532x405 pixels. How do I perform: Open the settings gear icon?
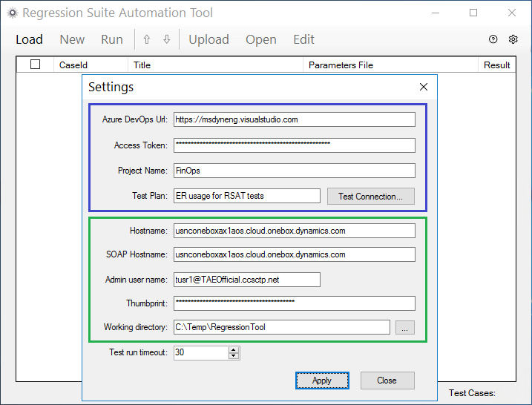[x=513, y=39]
